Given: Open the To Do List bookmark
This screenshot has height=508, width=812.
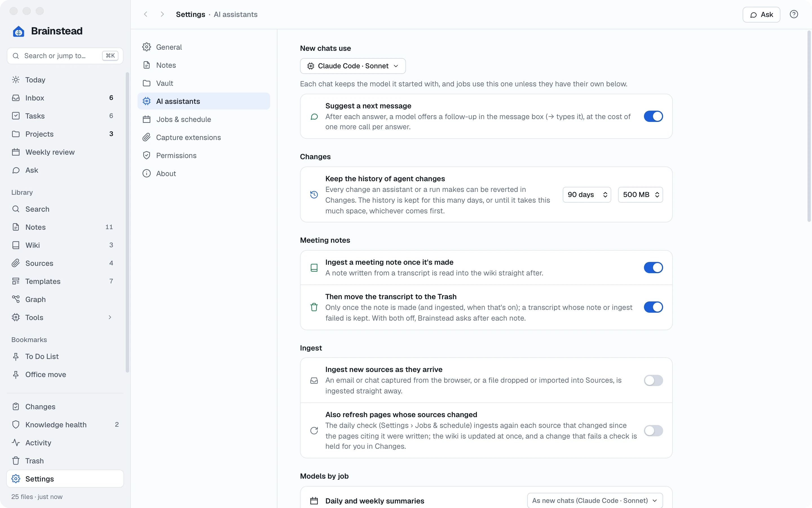Looking at the screenshot, I should pos(65,356).
